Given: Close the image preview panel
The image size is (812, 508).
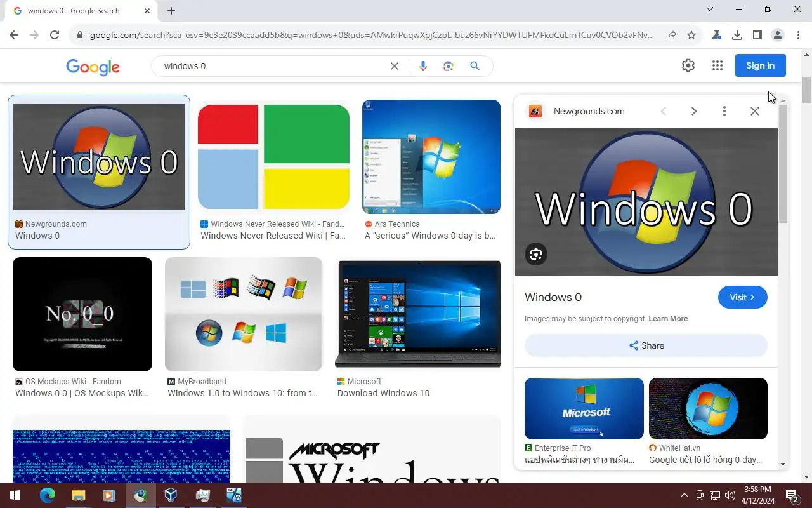Looking at the screenshot, I should coord(755,111).
